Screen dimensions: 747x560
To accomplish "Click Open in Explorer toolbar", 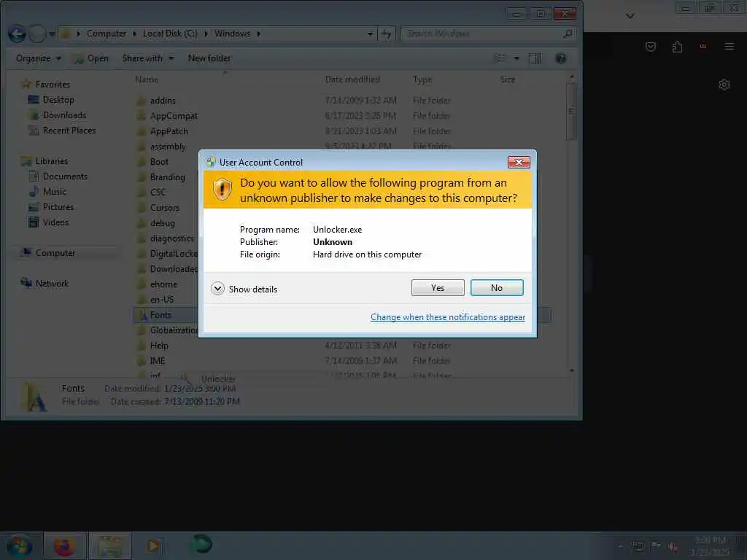I will click(91, 58).
